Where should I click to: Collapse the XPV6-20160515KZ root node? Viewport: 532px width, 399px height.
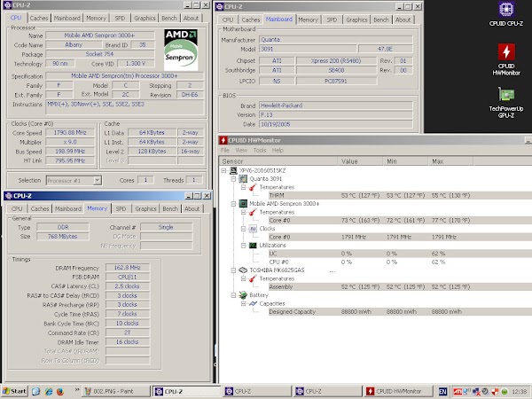pyautogui.click(x=223, y=170)
